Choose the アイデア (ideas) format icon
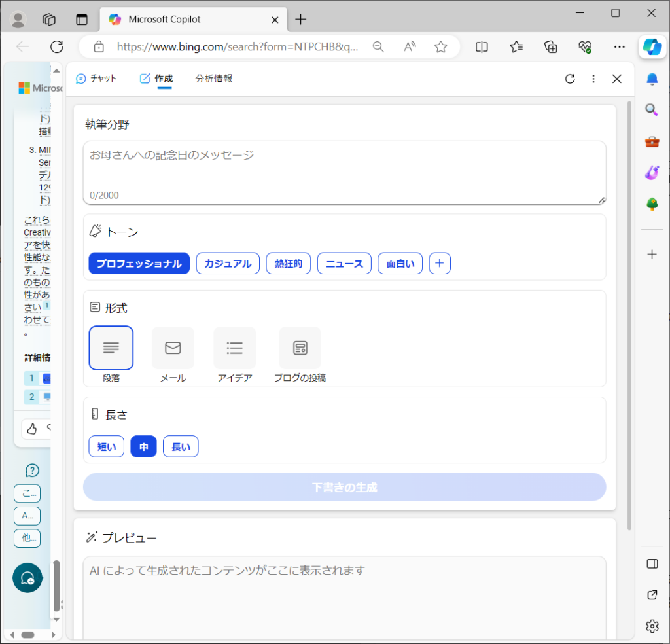The image size is (670, 644). click(234, 348)
